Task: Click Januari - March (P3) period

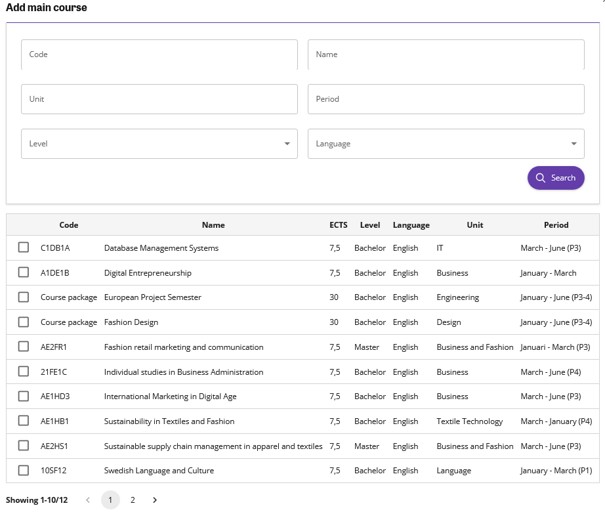Action: [x=555, y=347]
